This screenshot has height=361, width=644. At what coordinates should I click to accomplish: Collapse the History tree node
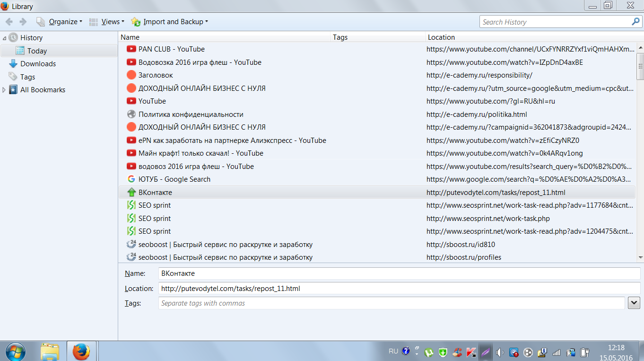coord(4,38)
